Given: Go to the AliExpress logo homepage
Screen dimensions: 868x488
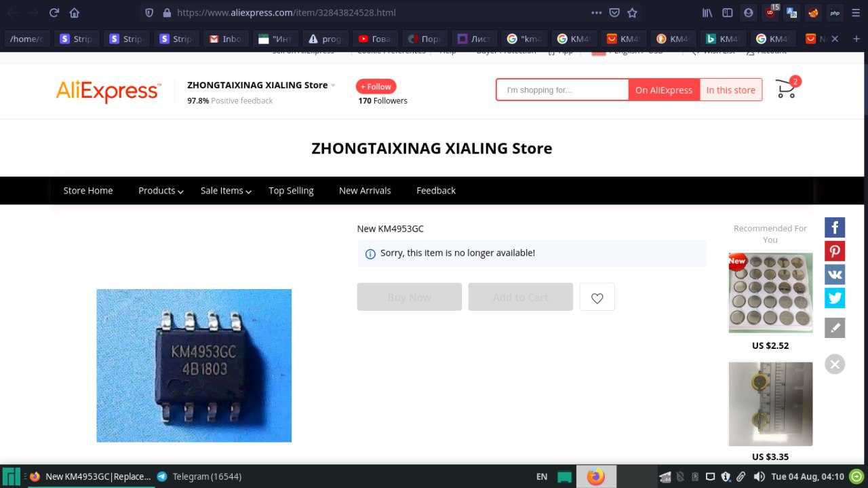Looking at the screenshot, I should pos(108,91).
